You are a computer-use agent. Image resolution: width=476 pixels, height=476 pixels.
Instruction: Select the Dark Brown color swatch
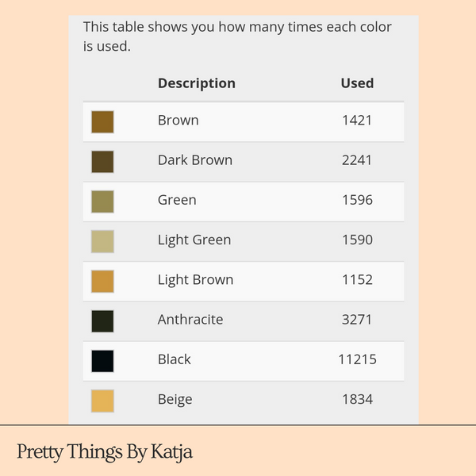[102, 162]
